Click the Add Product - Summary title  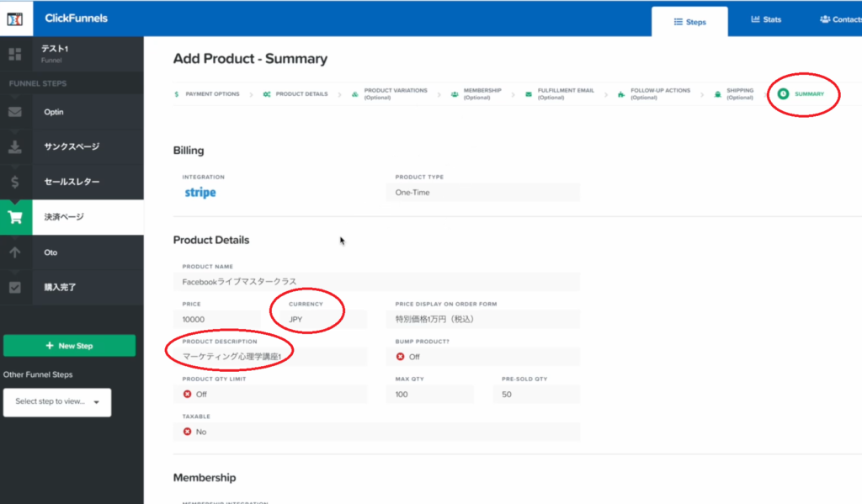[250, 59]
